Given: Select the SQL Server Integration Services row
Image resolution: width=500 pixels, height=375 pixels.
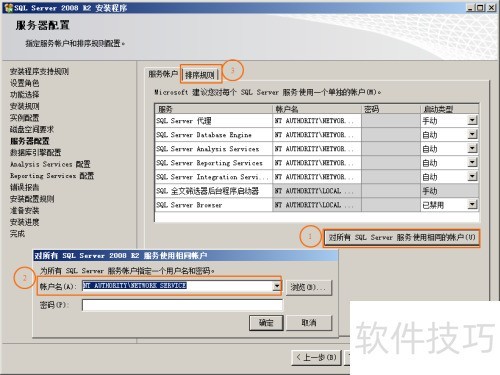Looking at the screenshot, I should pyautogui.click(x=214, y=177).
